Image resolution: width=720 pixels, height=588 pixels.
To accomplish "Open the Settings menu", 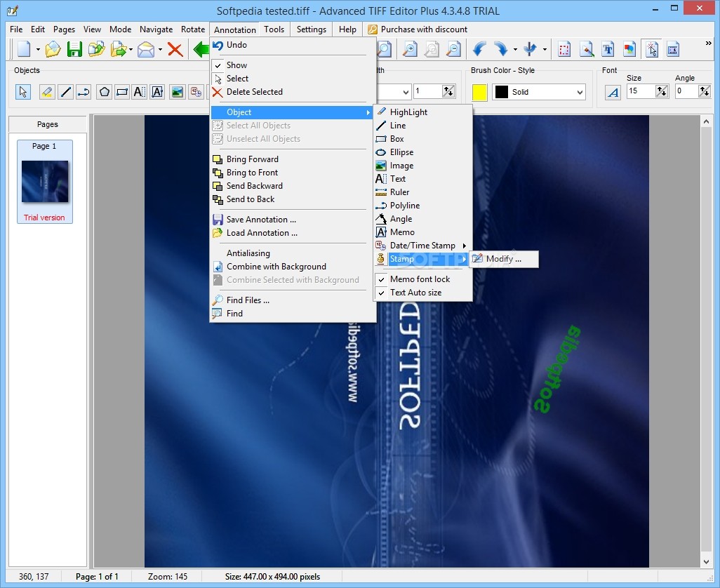I will (312, 29).
